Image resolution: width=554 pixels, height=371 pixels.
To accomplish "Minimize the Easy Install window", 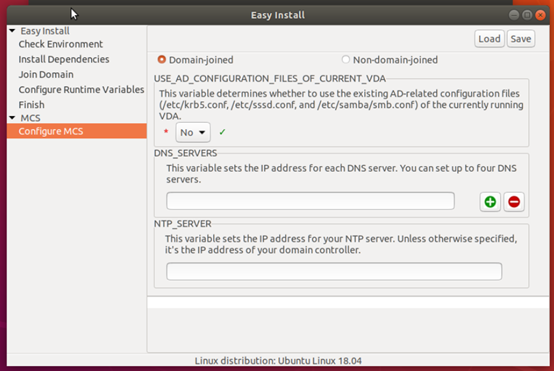I will [x=514, y=15].
